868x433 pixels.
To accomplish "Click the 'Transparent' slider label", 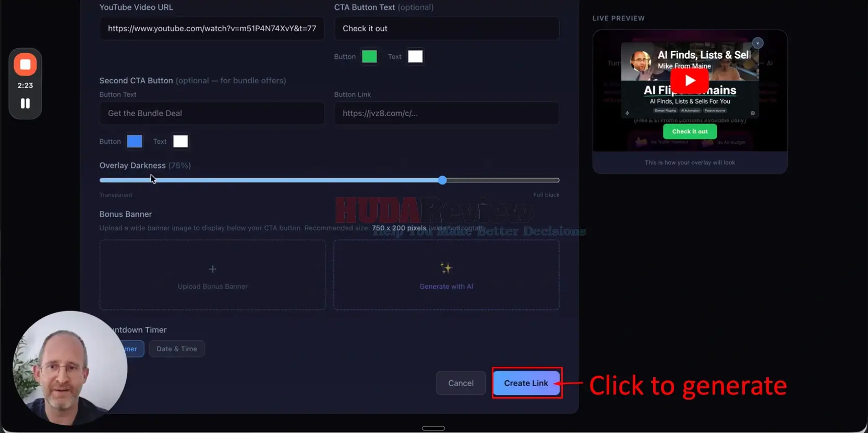I will click(116, 195).
